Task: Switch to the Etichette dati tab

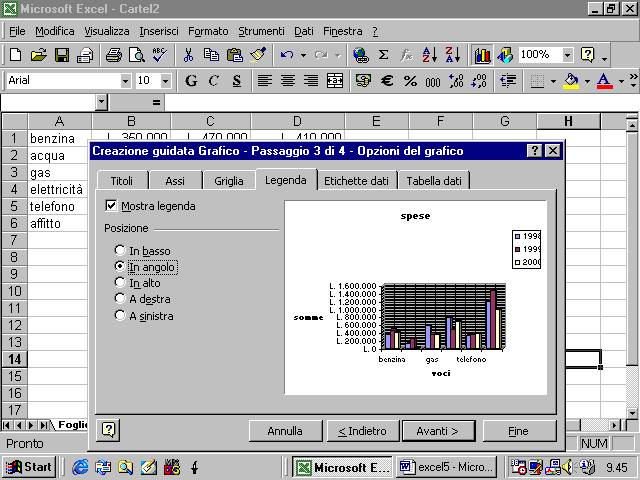Action: tap(356, 181)
